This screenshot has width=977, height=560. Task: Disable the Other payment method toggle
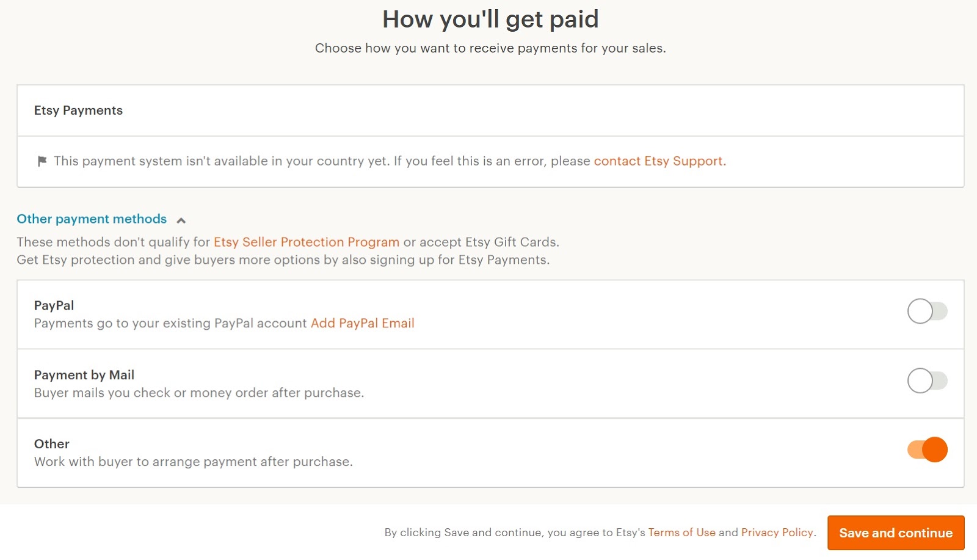927,450
